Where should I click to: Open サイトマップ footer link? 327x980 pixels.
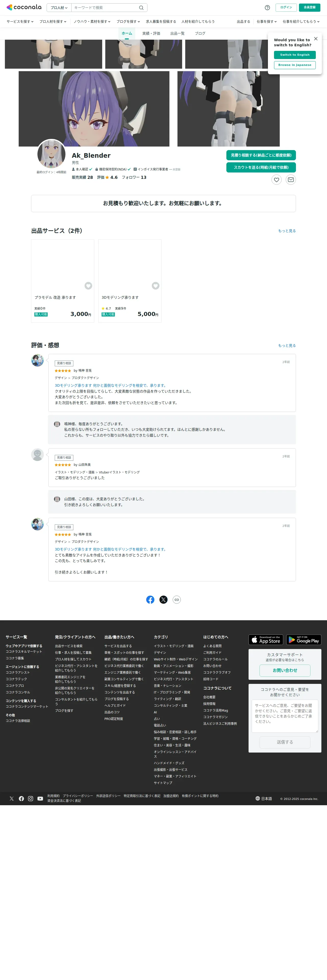(x=163, y=783)
